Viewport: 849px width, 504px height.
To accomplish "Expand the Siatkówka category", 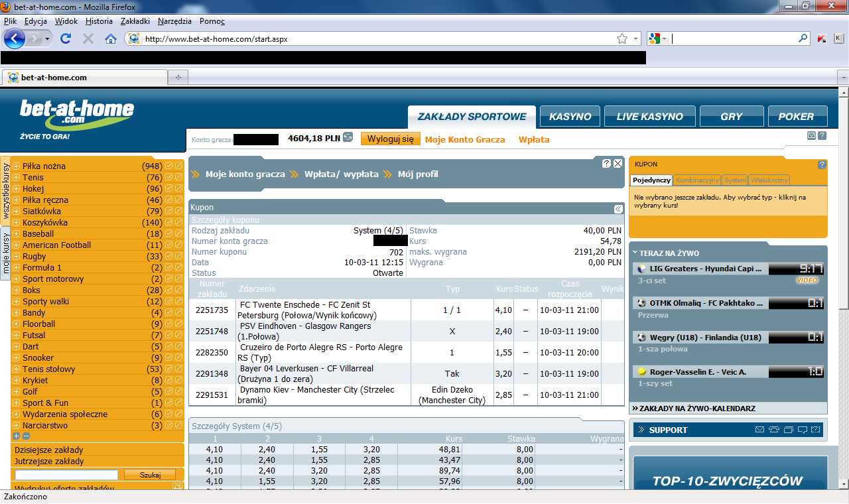I will click(x=16, y=211).
